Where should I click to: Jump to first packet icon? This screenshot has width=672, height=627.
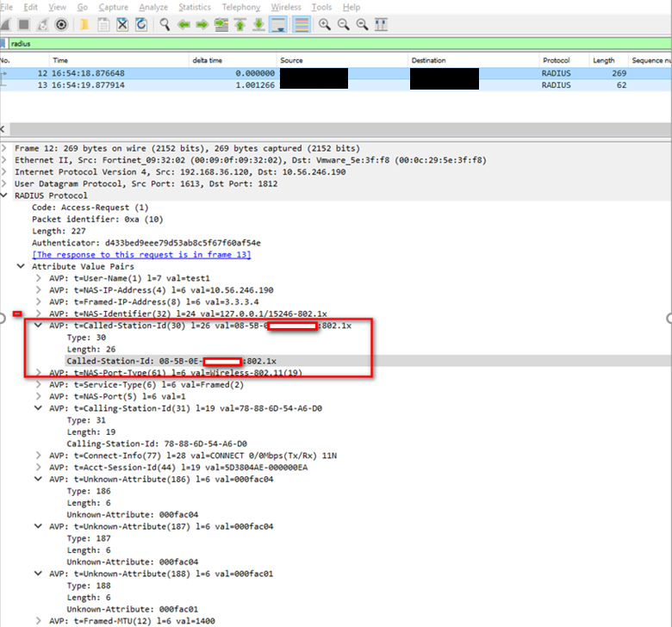coord(240,24)
